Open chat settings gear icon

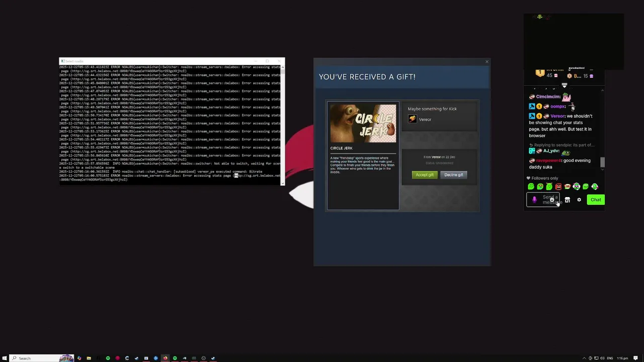click(579, 200)
